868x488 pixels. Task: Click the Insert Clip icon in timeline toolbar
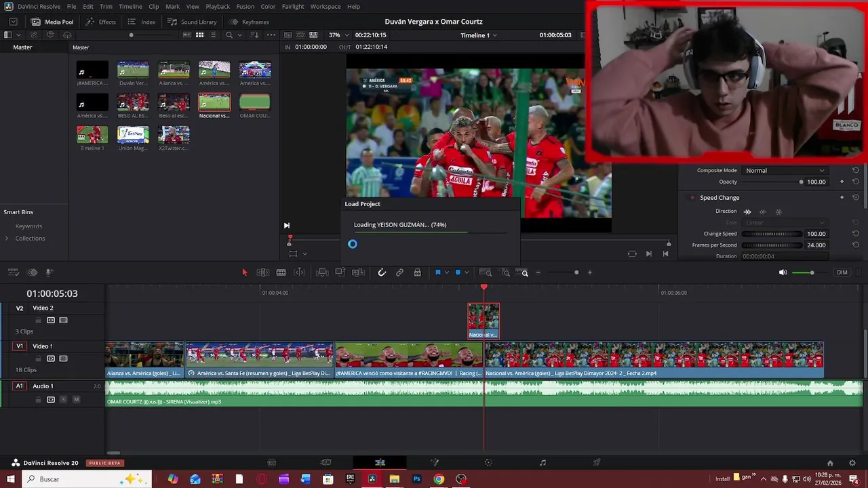(322, 272)
